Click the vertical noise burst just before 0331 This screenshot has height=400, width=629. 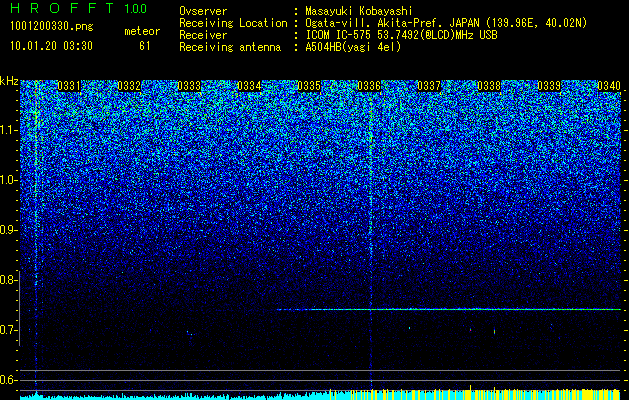[36, 237]
